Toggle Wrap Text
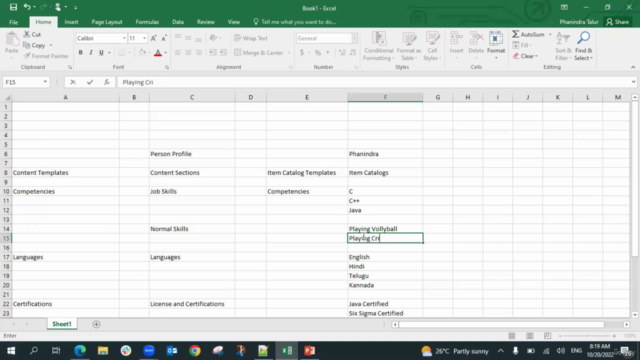The height and width of the screenshot is (360, 640). point(251,38)
